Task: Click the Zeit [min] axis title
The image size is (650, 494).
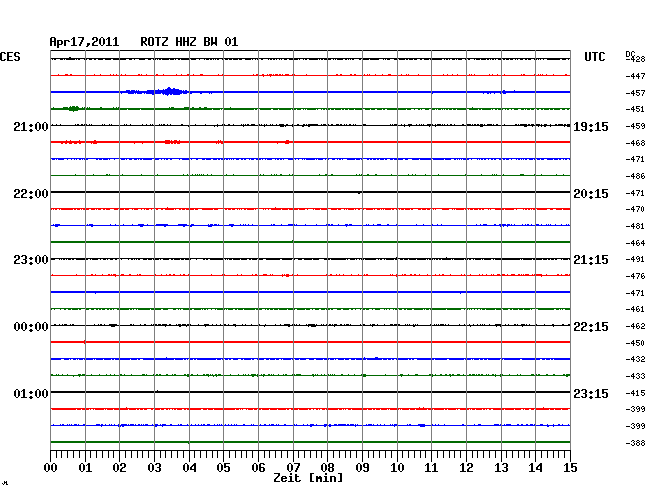Action: (x=308, y=478)
